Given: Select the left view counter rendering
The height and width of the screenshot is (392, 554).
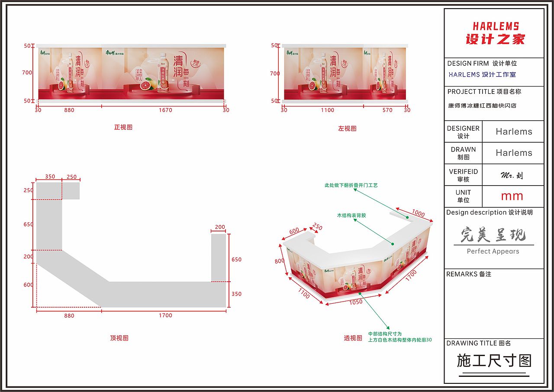Looking at the screenshot, I should [x=345, y=74].
